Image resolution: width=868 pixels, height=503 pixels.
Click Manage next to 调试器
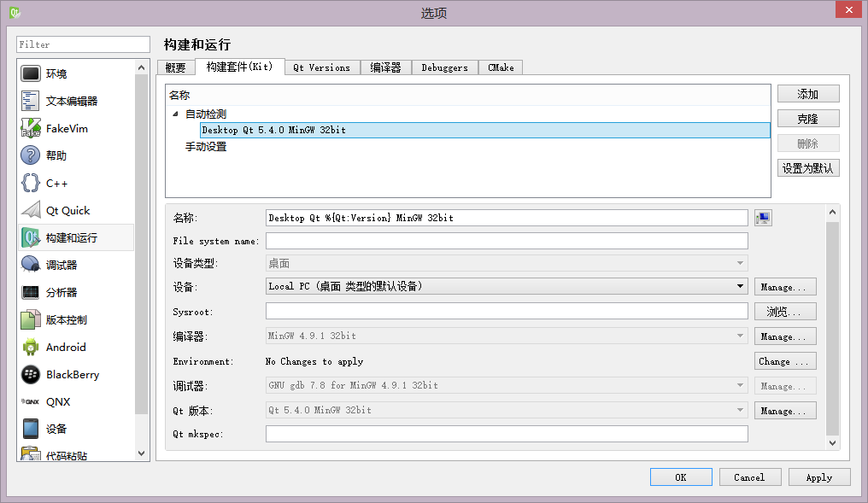(785, 386)
